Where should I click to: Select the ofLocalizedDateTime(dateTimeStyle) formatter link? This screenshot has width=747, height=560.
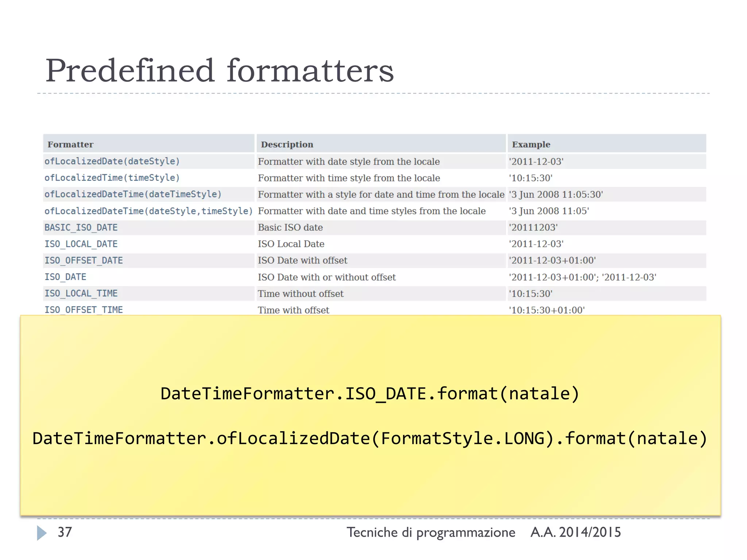tap(133, 194)
